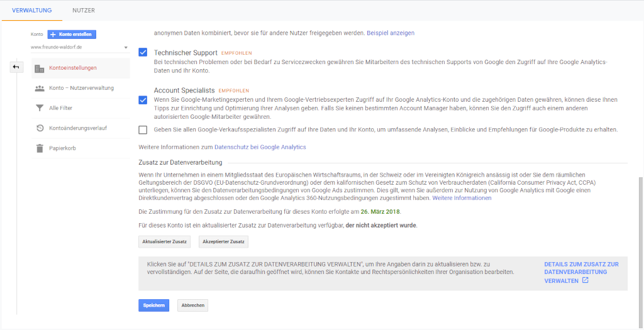Click the date 26. März 2018
Screen dimensions: 644x330
point(380,212)
